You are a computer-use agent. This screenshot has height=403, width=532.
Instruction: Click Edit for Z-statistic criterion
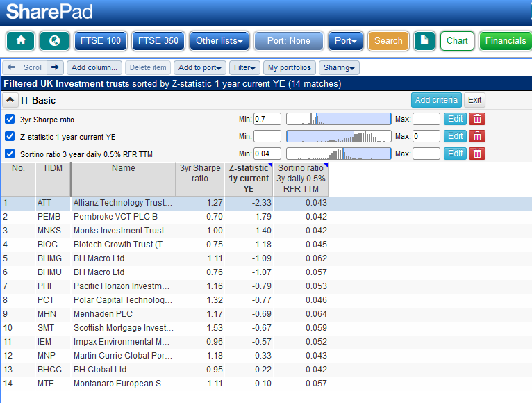click(455, 136)
